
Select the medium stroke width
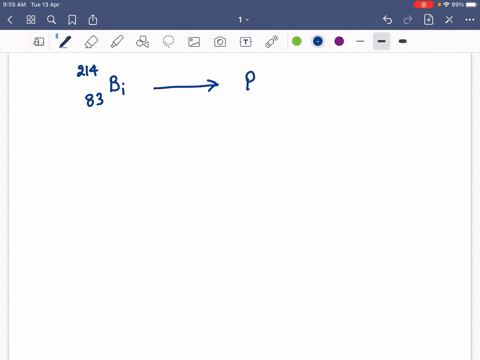click(x=382, y=41)
